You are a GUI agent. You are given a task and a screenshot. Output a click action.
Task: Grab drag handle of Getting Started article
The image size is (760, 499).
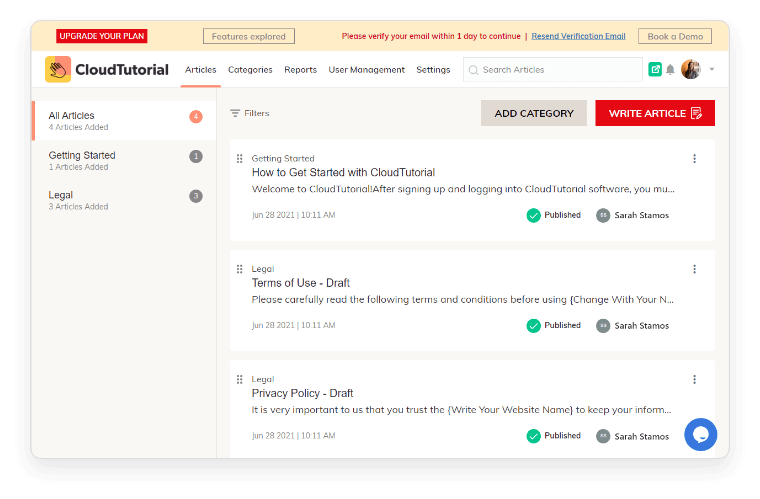point(239,158)
